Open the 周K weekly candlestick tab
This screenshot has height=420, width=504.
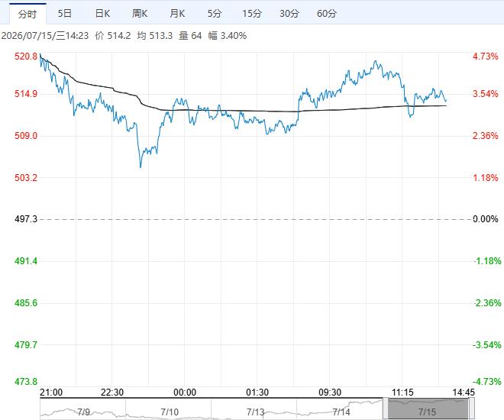point(140,14)
